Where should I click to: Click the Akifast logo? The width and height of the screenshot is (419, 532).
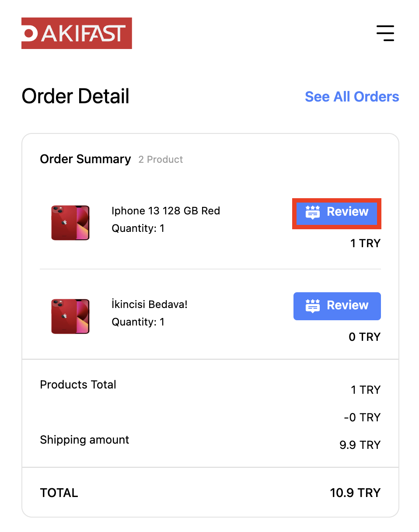[77, 33]
